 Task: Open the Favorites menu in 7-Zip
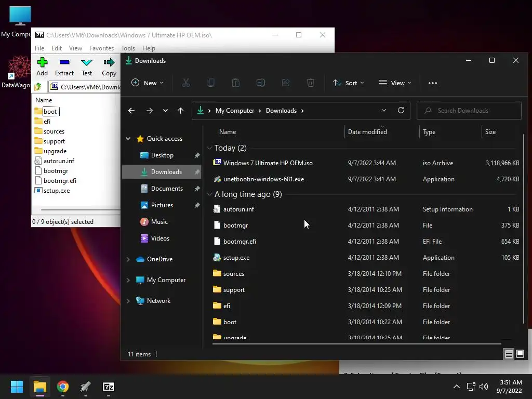[101, 48]
